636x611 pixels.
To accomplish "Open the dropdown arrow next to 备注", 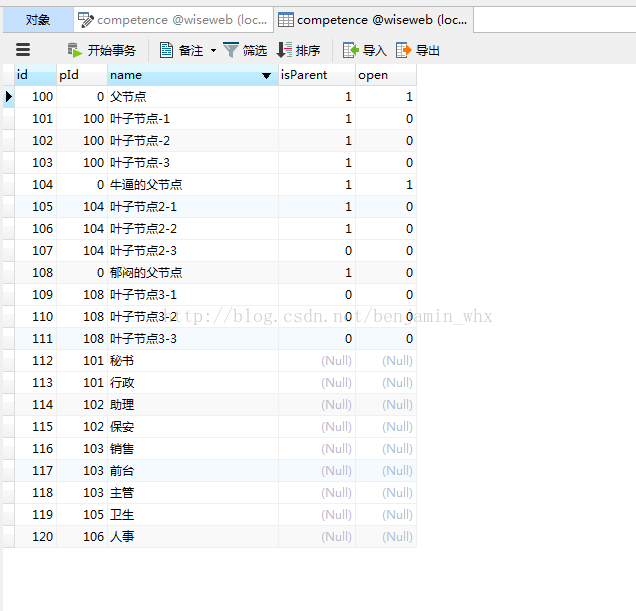I will click(x=213, y=51).
